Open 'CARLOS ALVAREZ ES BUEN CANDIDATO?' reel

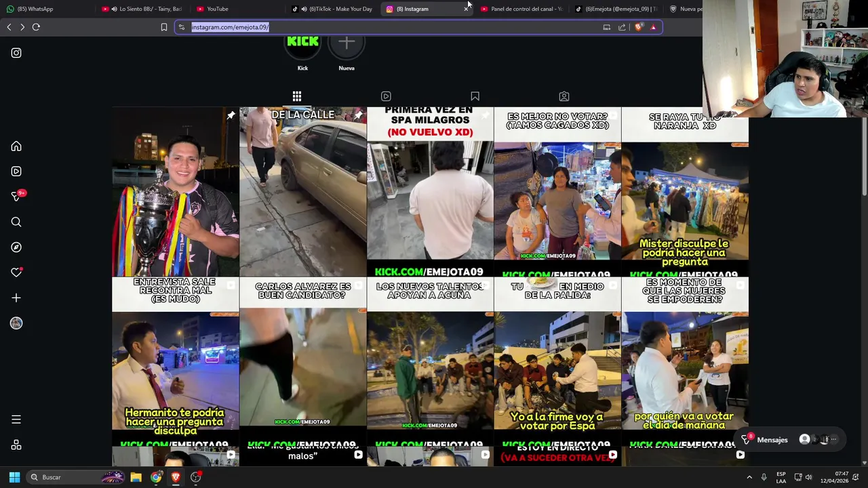click(303, 362)
